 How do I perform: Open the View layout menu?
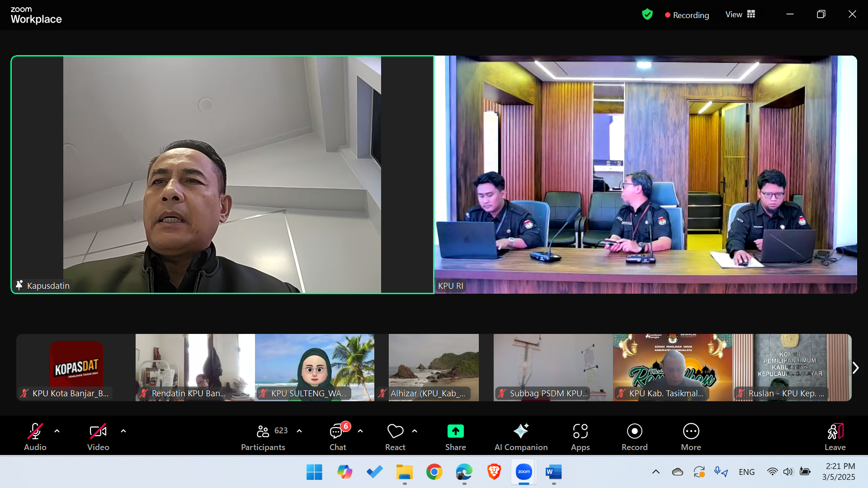pyautogui.click(x=740, y=14)
